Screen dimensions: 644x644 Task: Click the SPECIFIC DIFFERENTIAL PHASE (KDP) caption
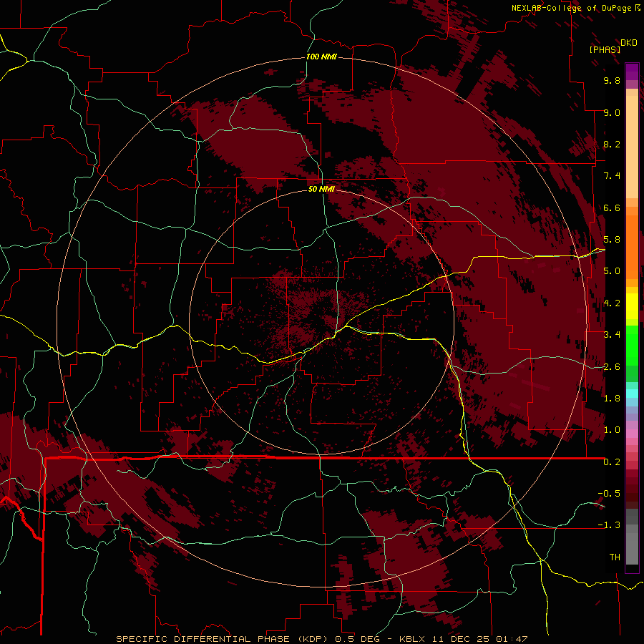pyautogui.click(x=223, y=639)
